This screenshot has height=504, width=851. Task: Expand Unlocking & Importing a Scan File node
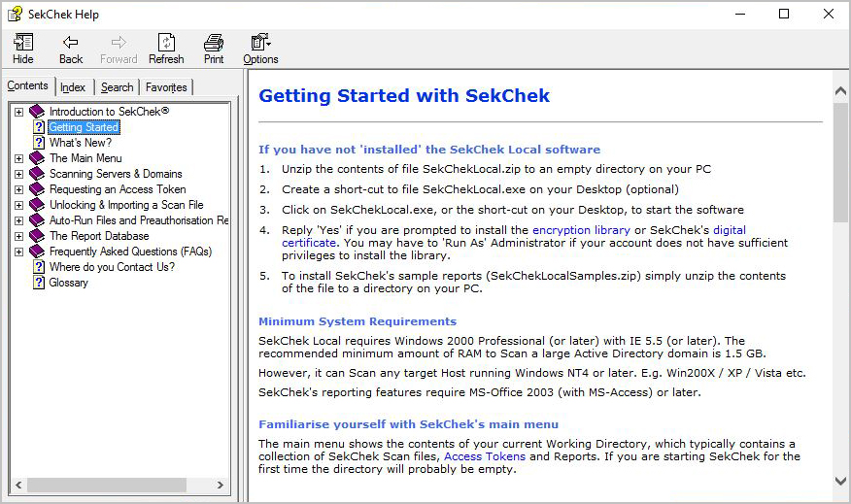19,205
